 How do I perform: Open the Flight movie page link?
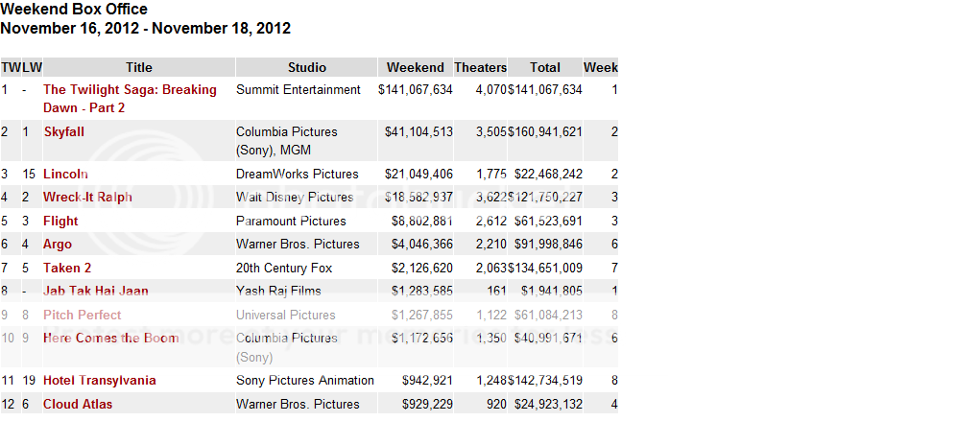[x=60, y=221]
